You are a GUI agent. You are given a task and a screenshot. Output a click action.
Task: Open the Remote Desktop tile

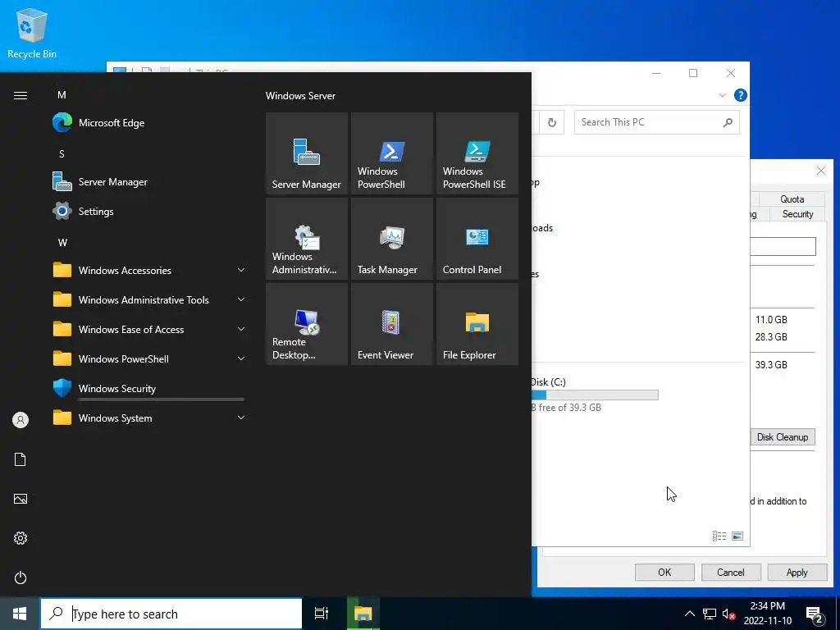307,324
